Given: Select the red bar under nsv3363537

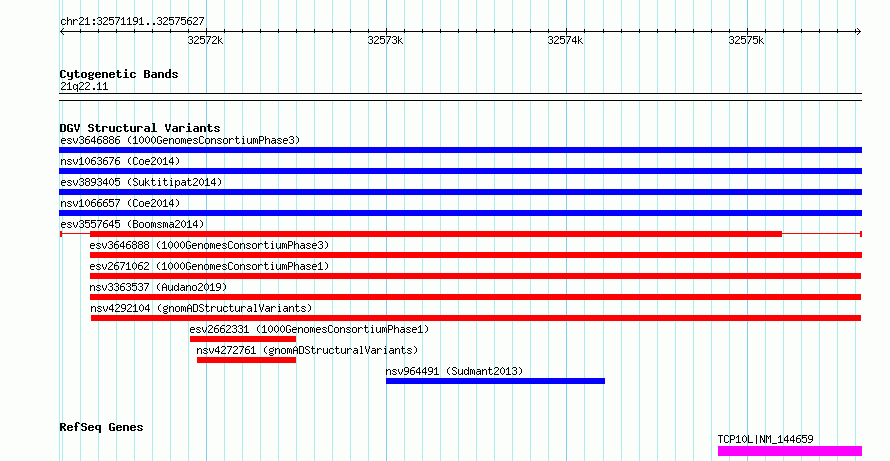Looking at the screenshot, I should click(x=476, y=297).
